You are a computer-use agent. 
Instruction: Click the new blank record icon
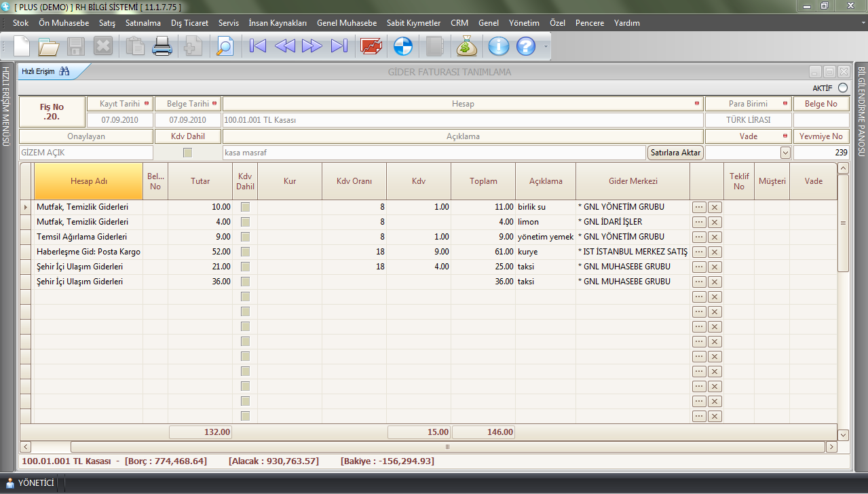(x=22, y=46)
